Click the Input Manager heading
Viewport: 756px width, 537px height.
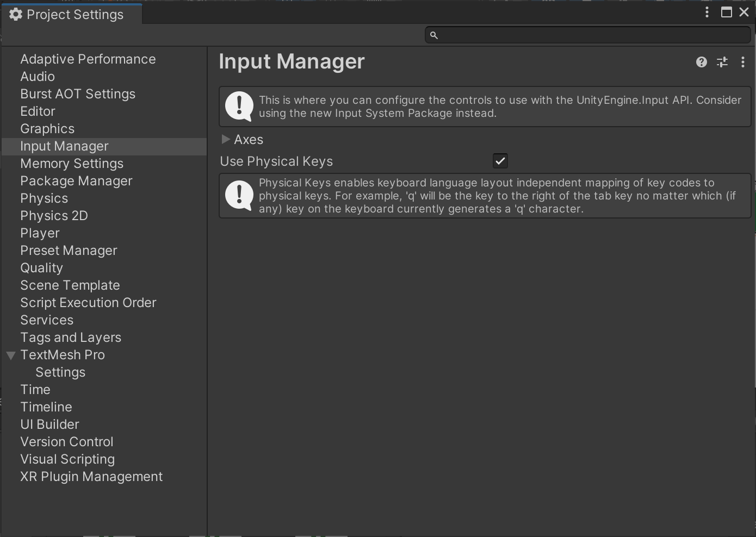[292, 61]
